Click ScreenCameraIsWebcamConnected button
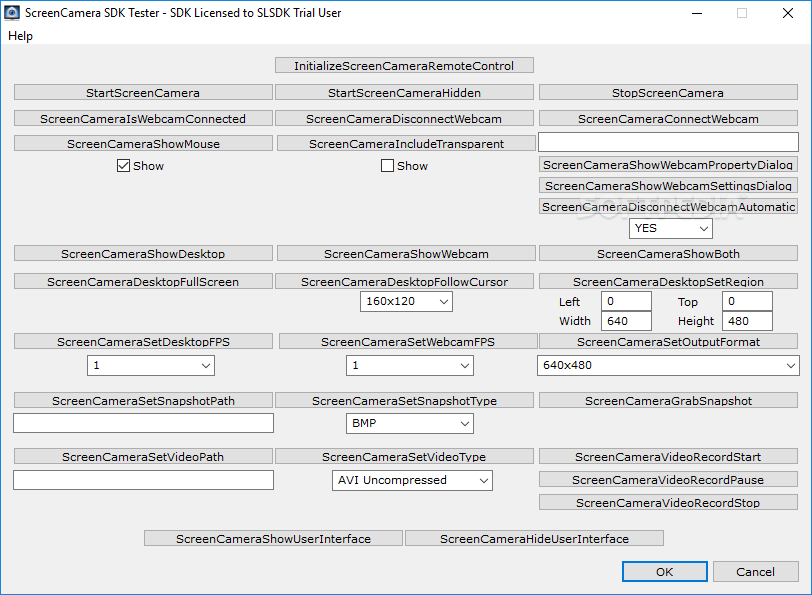This screenshot has width=812, height=595. [x=143, y=118]
